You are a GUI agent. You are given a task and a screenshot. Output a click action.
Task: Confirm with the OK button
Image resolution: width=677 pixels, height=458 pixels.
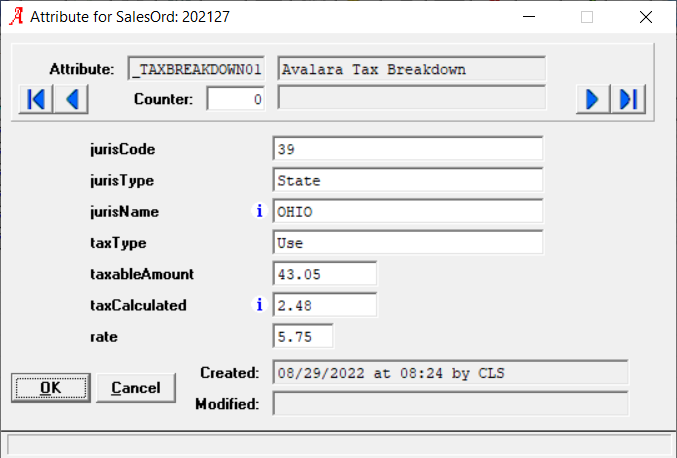(x=51, y=388)
